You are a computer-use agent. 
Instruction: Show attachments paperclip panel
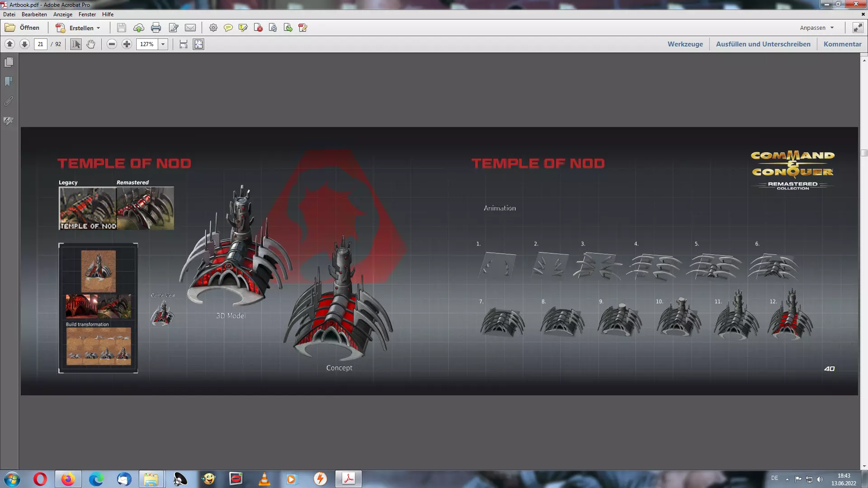[x=9, y=101]
